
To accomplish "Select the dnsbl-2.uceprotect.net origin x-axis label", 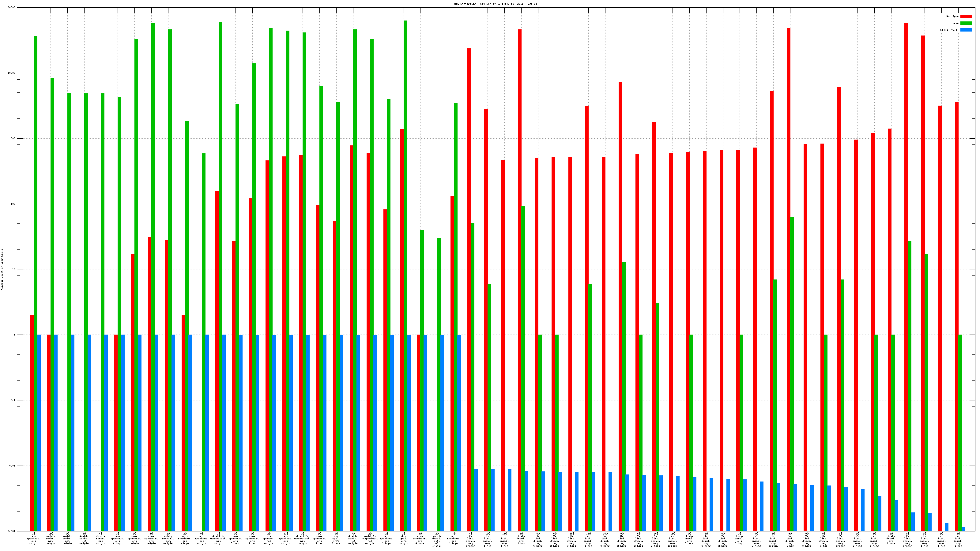I will click(303, 538).
